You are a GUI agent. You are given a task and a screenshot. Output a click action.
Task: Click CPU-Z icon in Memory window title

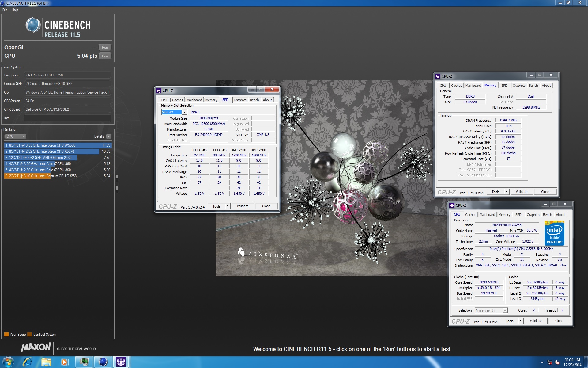pyautogui.click(x=438, y=76)
